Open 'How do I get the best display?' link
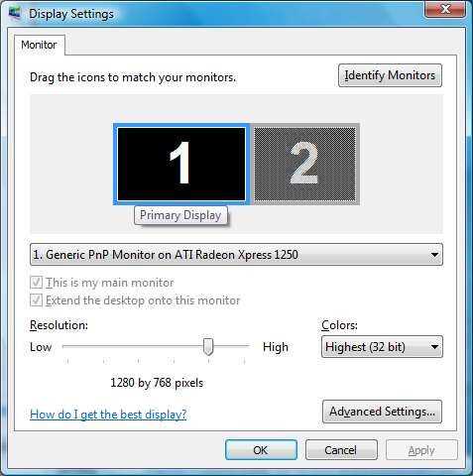Image resolution: width=473 pixels, height=476 pixels. [x=108, y=415]
